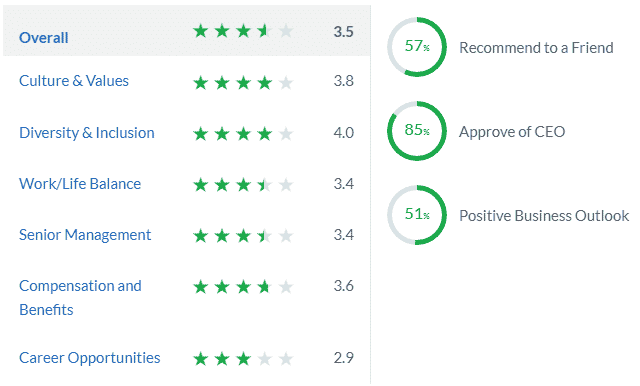The width and height of the screenshot is (640, 386).
Task: Click the Compensation and Benefits stars
Action: [x=243, y=287]
